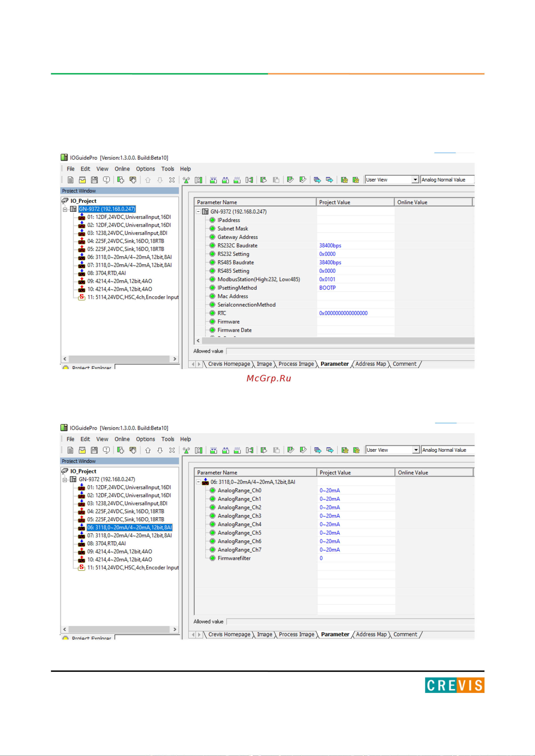Open the File menu in upper window
Screen dimensions: 535x756
[x=71, y=169]
